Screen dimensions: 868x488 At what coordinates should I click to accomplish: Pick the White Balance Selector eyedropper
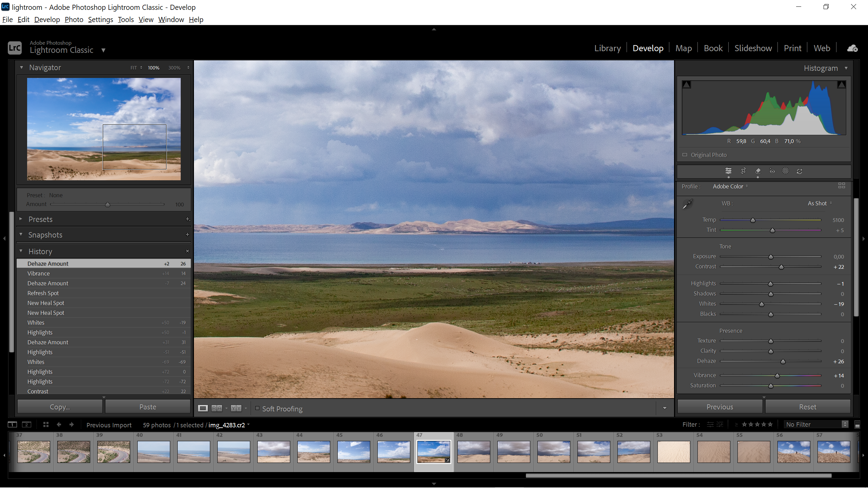(688, 204)
